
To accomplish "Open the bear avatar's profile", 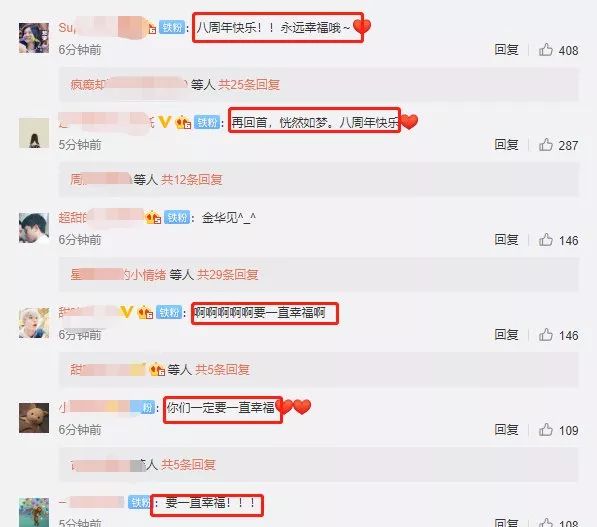I will [x=34, y=418].
